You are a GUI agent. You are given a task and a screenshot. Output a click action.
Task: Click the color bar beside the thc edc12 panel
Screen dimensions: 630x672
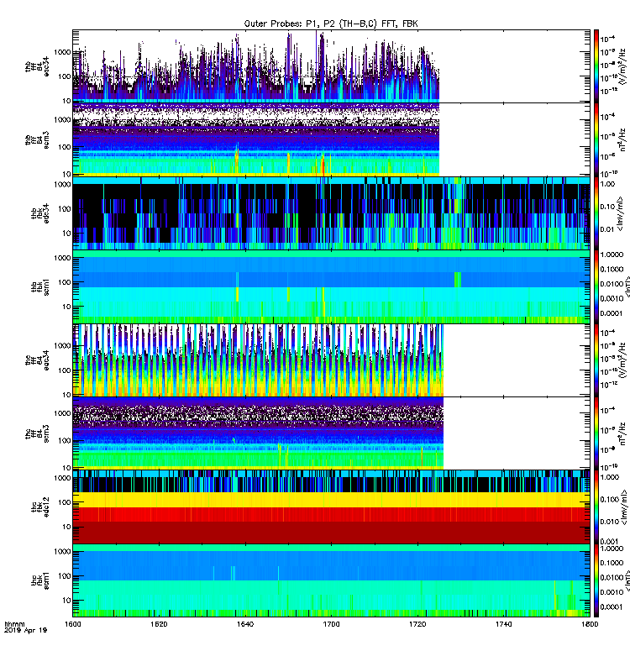[x=596, y=507]
